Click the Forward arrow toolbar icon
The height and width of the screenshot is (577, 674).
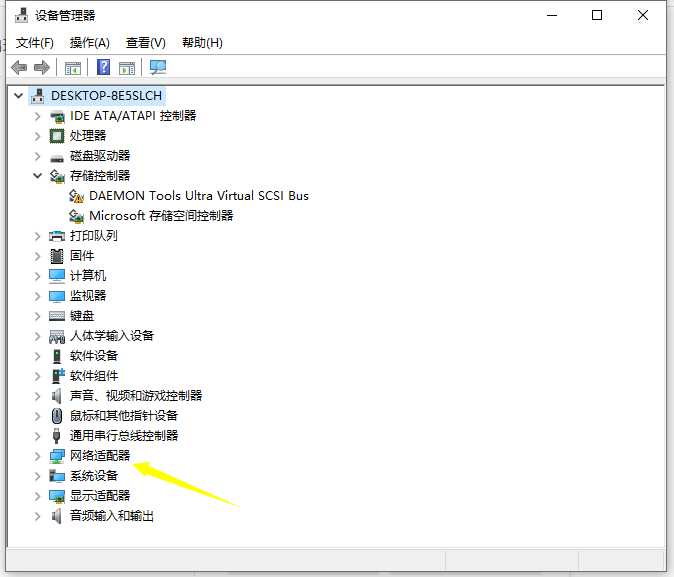[x=42, y=68]
